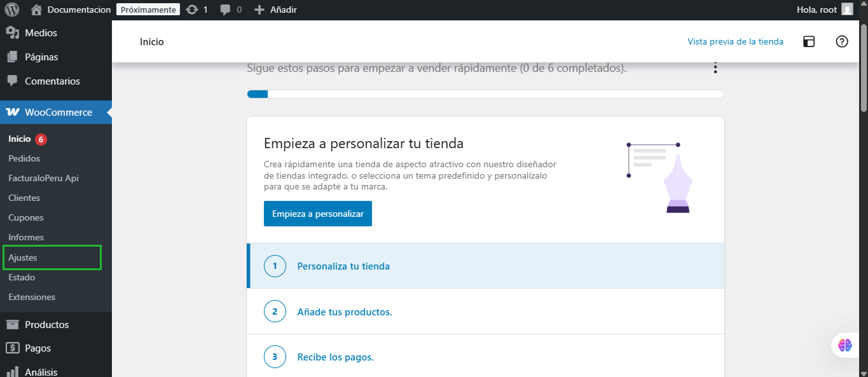Click the setup progress bar

(x=485, y=94)
